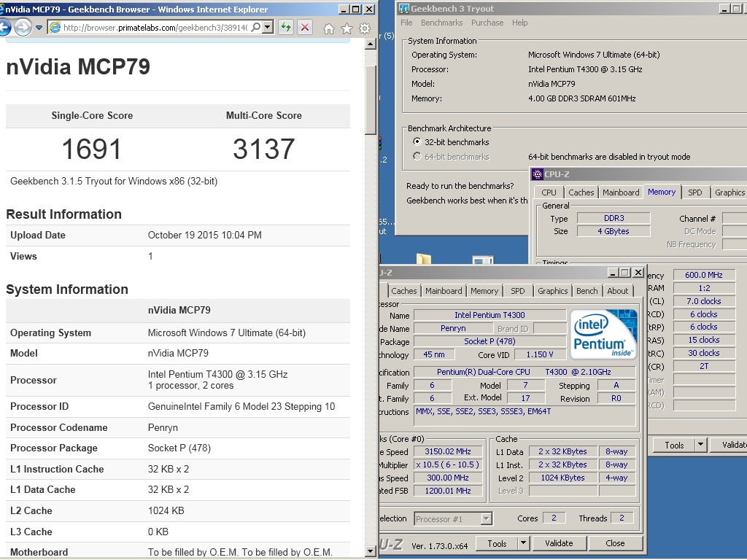The width and height of the screenshot is (747, 560).
Task: Click the address bar URL field
Action: (155, 28)
